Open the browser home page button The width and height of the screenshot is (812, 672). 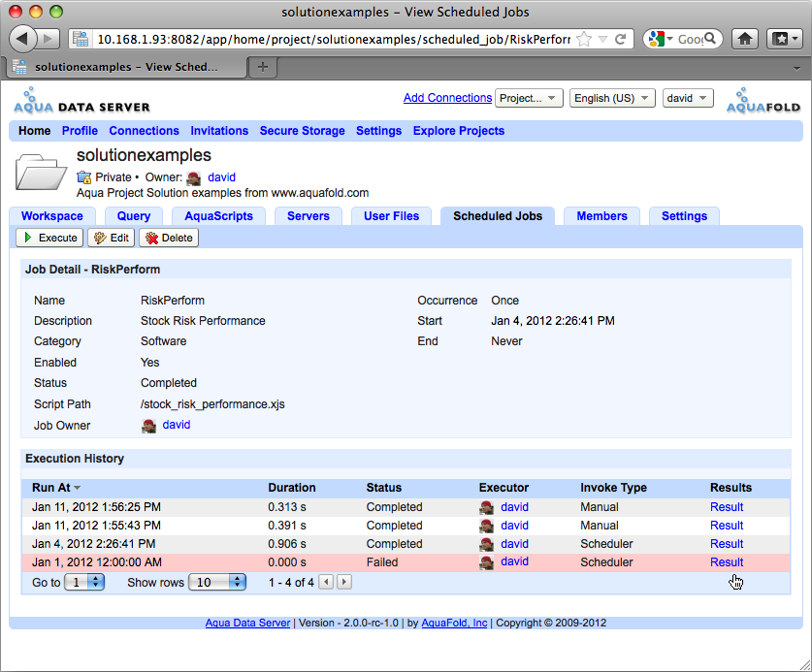(745, 39)
